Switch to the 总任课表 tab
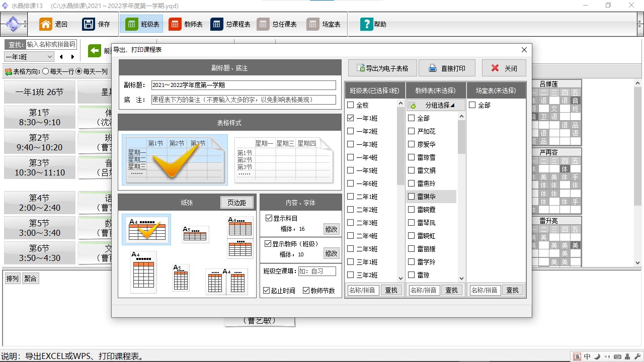The image size is (644, 362). pyautogui.click(x=277, y=24)
